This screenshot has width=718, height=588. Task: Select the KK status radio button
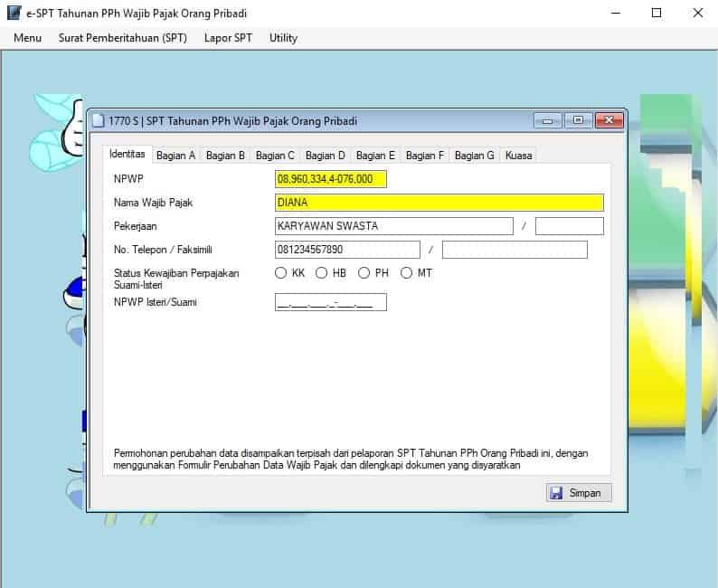coord(280,273)
